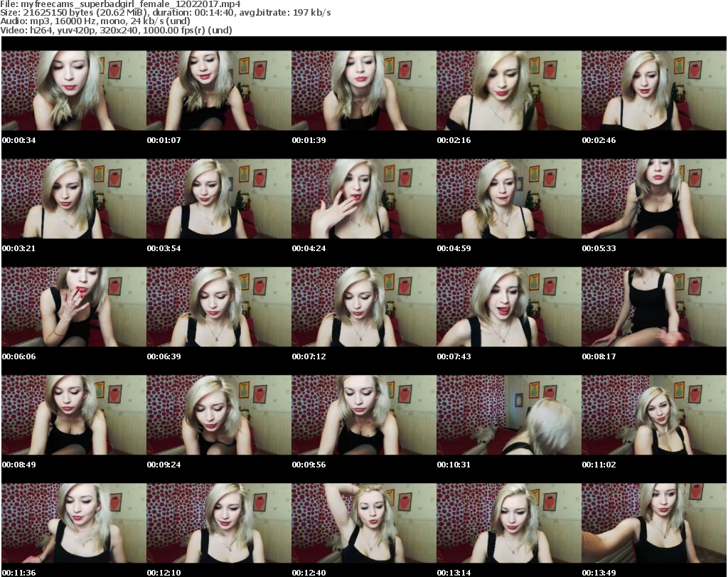728x577 pixels.
Task: Click the 00:03:54 timestamp label
Action: click(164, 248)
